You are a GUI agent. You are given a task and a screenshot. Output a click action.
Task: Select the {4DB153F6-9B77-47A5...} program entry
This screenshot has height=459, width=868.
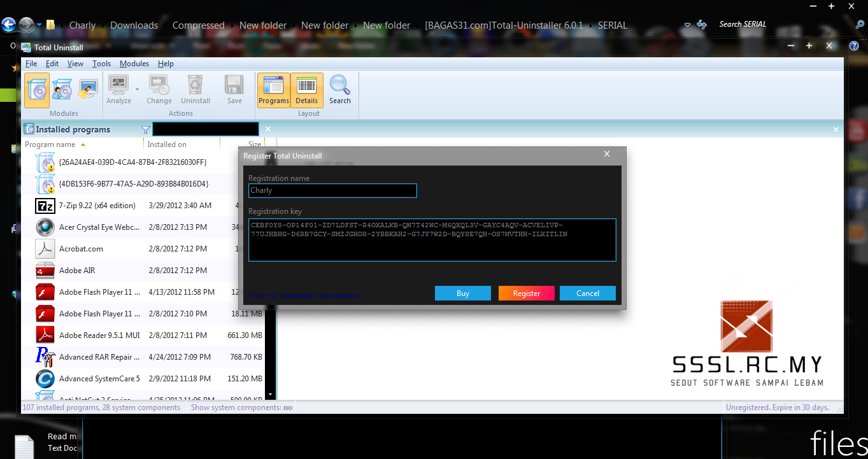pyautogui.click(x=134, y=184)
